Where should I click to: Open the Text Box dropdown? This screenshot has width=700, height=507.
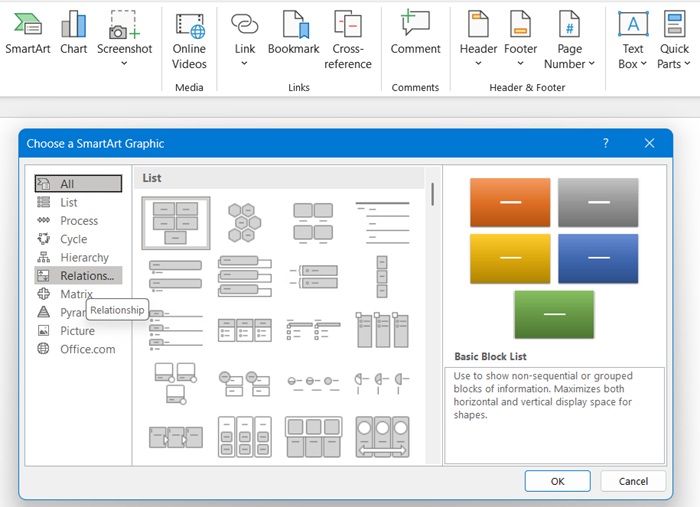pyautogui.click(x=633, y=40)
